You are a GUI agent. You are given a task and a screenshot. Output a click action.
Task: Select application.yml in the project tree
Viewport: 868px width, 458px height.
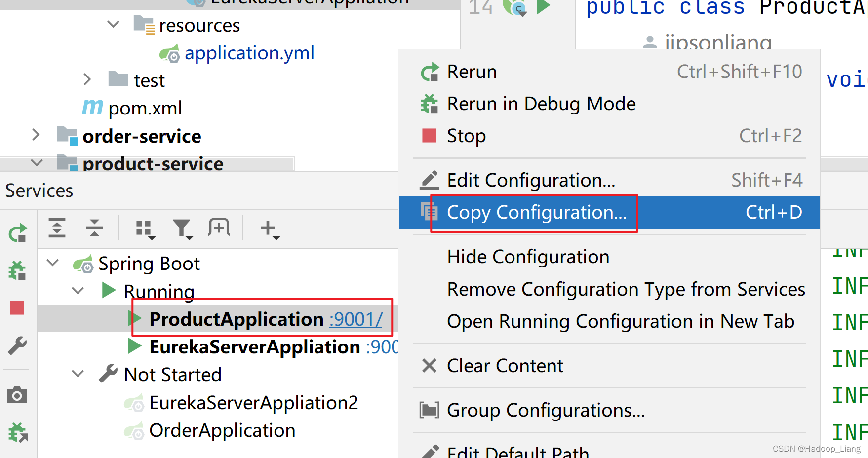coord(249,52)
